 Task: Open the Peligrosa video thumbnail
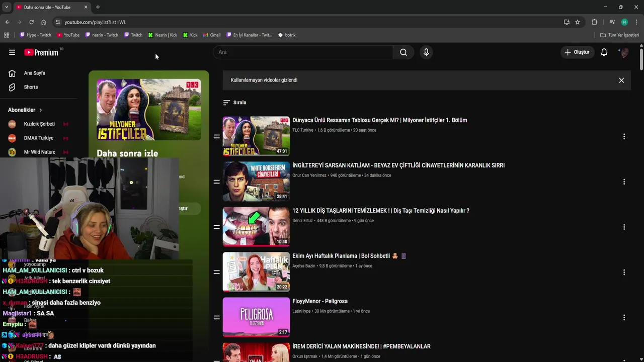256,317
